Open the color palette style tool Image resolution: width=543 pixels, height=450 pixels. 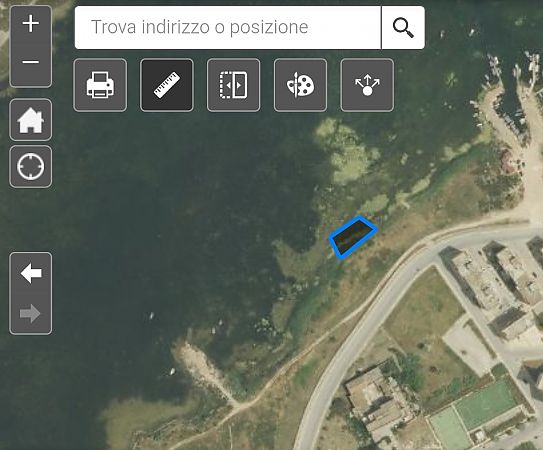[x=300, y=85]
